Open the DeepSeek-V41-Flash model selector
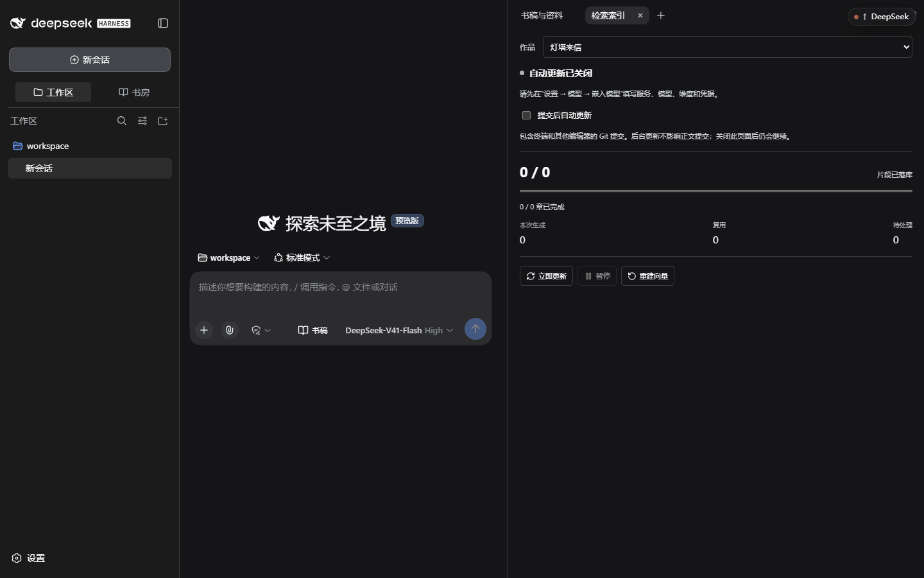Screen dimensions: 924x578 pos(399,330)
